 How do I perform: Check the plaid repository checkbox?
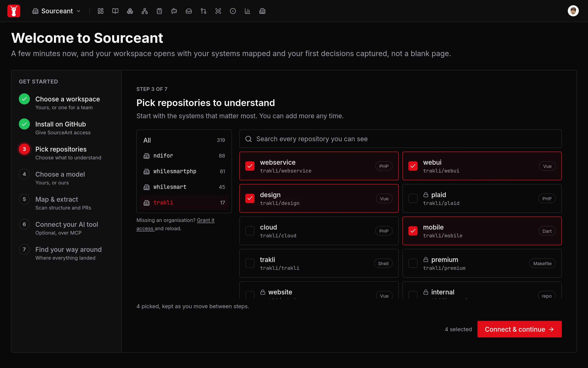tap(413, 198)
